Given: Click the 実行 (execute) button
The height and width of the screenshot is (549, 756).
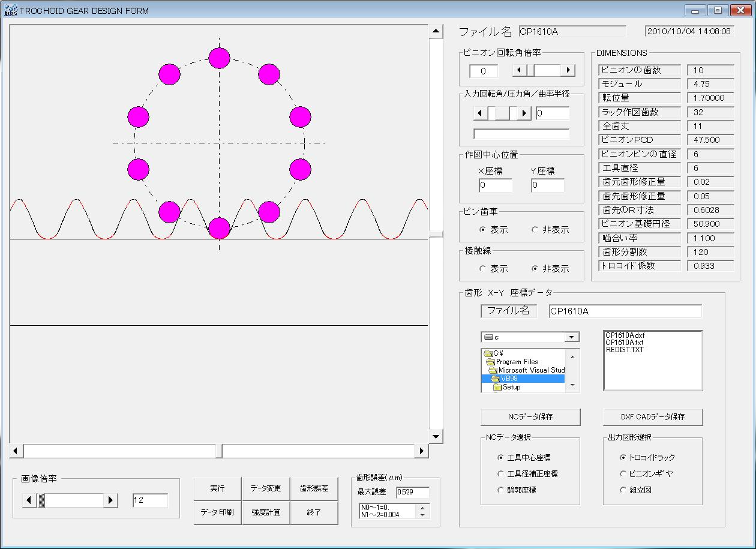Looking at the screenshot, I should coord(217,488).
